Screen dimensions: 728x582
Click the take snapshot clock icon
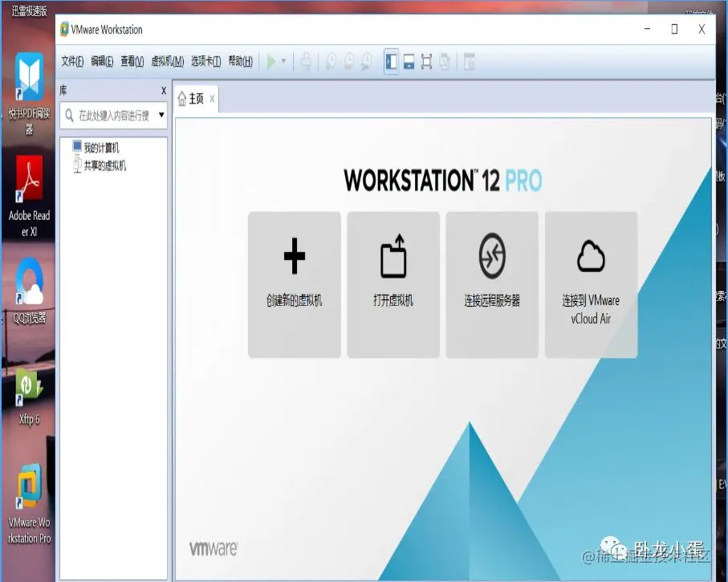pyautogui.click(x=331, y=61)
